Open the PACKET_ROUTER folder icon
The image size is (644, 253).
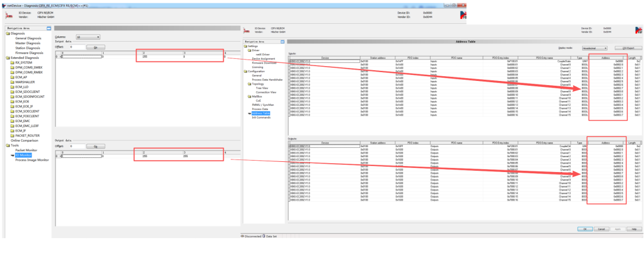[13, 135]
